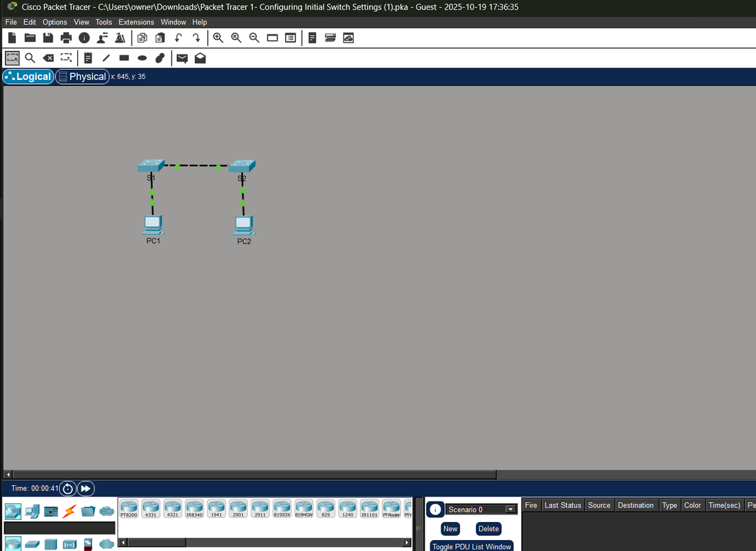
Task: Open the Cloud PT icon in toolbar
Action: [x=348, y=38]
